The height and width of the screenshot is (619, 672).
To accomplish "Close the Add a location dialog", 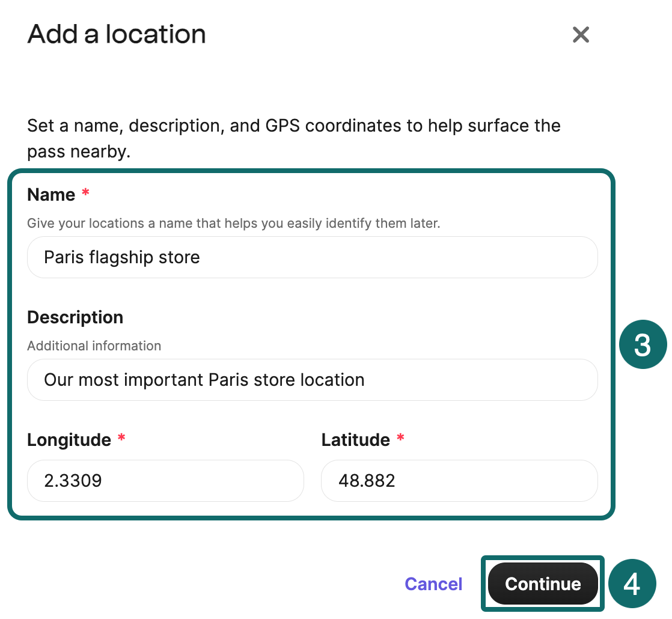I will tap(581, 35).
